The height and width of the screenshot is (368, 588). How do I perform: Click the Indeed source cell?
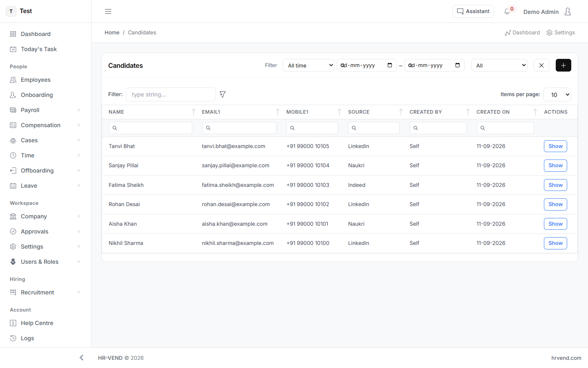pyautogui.click(x=356, y=185)
